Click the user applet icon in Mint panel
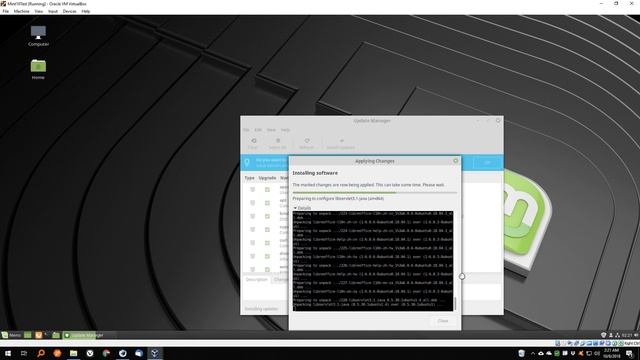 (611, 335)
